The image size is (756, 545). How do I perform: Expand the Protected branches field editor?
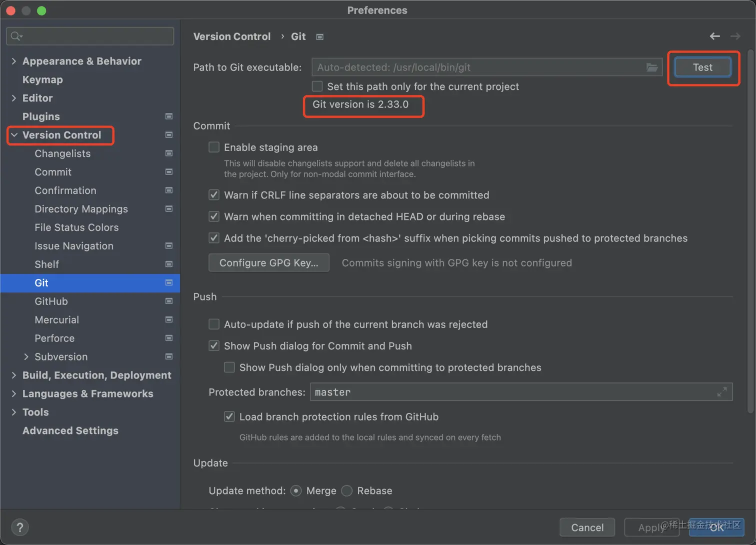coord(722,392)
